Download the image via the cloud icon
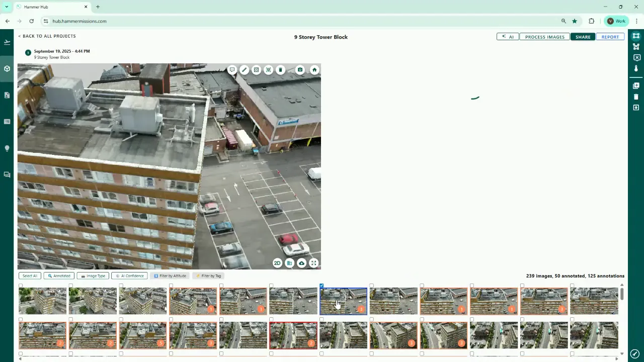This screenshot has width=644, height=362. 301,263
